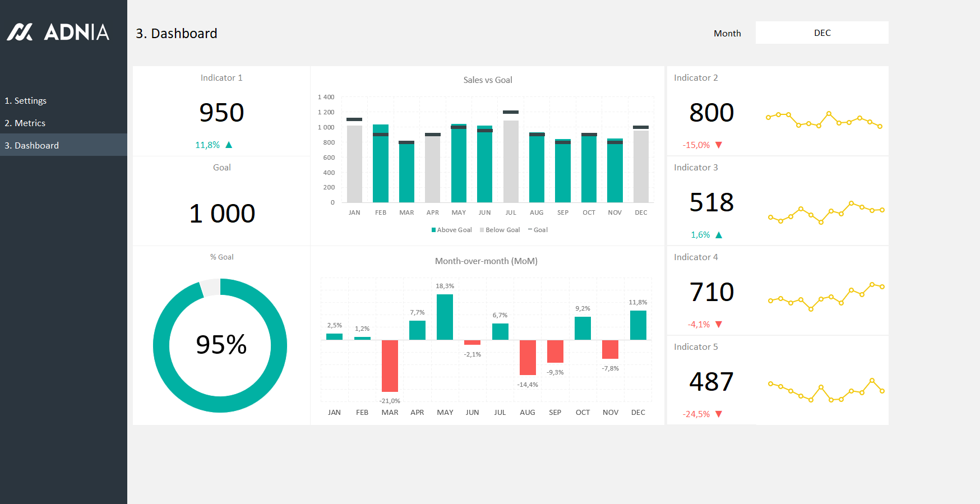Select the Indicator 5 sparkline chart
The width and height of the screenshot is (980, 504).
825,390
